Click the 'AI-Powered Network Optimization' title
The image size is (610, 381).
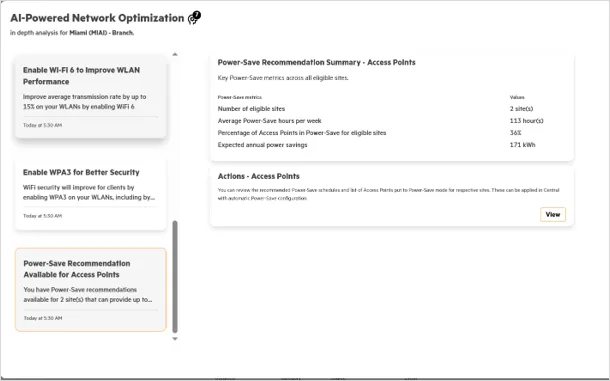[97, 18]
